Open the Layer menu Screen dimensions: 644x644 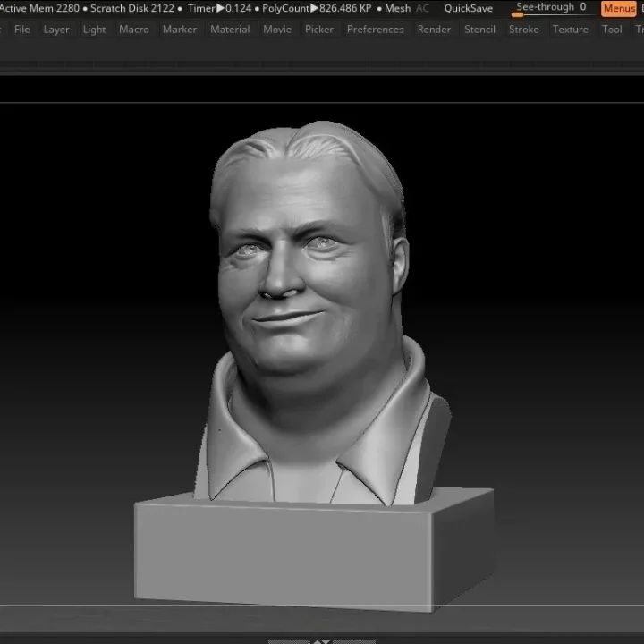coord(56,30)
